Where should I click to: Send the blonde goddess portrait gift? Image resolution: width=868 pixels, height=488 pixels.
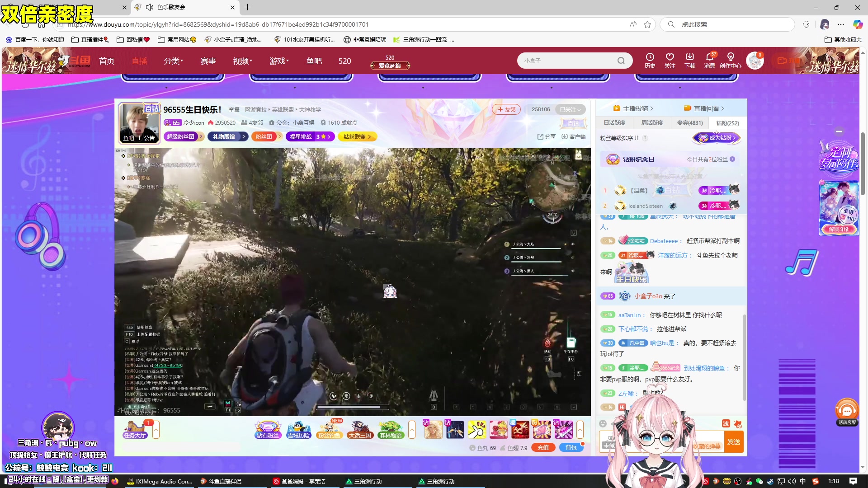(433, 430)
